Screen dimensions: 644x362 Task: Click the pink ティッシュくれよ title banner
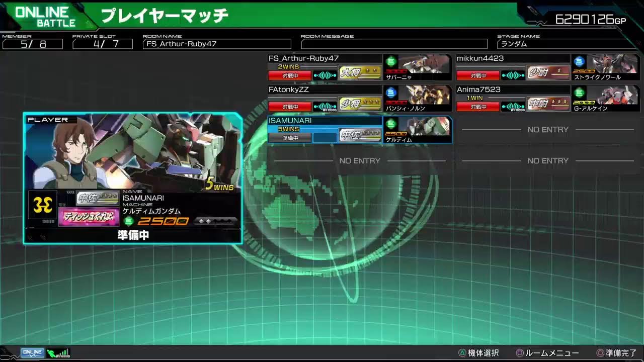[x=89, y=217]
